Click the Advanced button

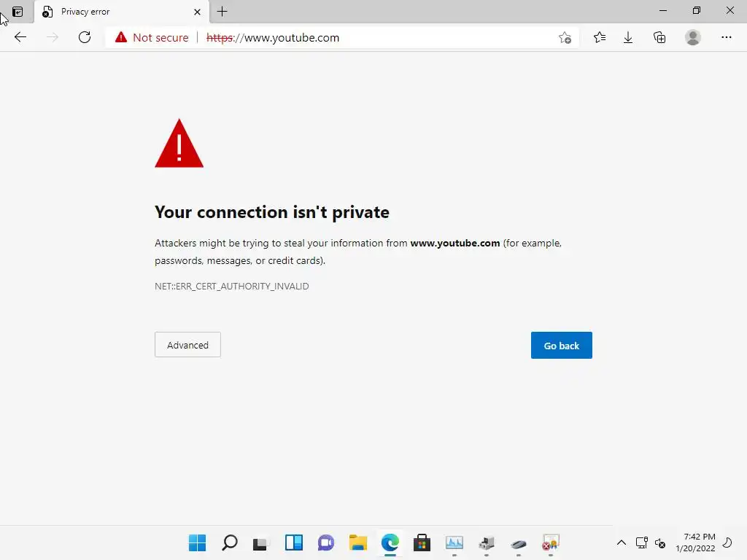tap(187, 345)
